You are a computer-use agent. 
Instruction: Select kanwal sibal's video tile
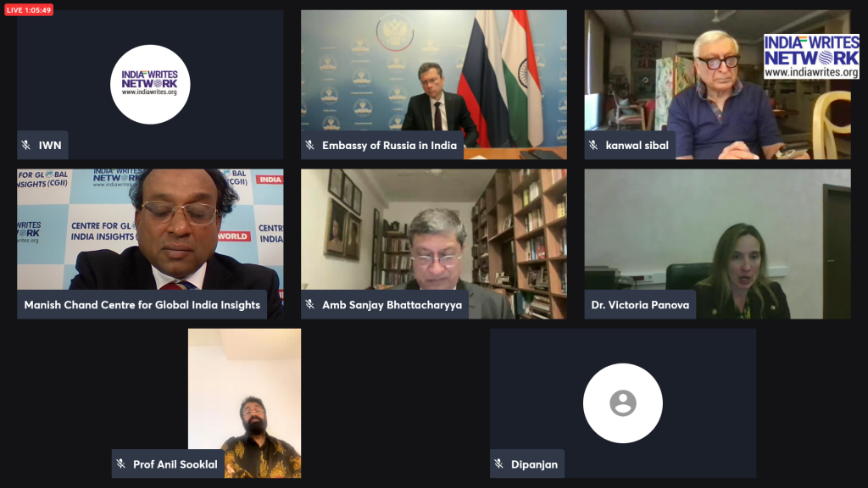click(x=717, y=84)
